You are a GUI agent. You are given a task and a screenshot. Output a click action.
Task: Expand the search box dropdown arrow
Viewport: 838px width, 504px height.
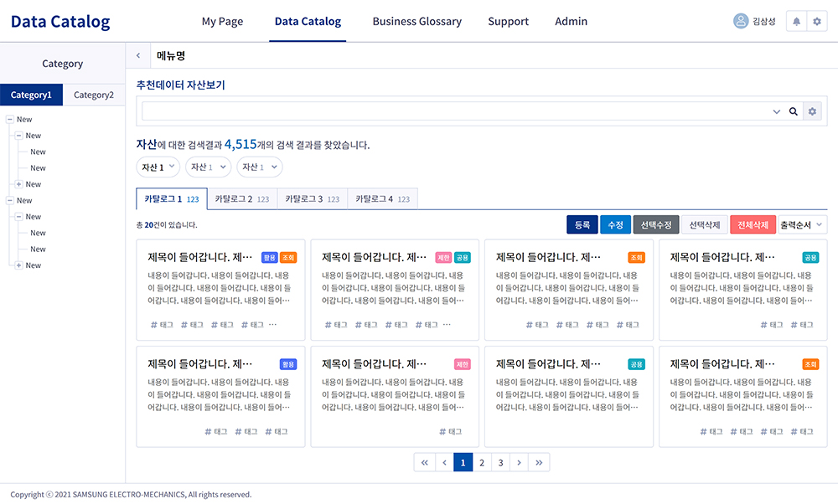coord(776,111)
